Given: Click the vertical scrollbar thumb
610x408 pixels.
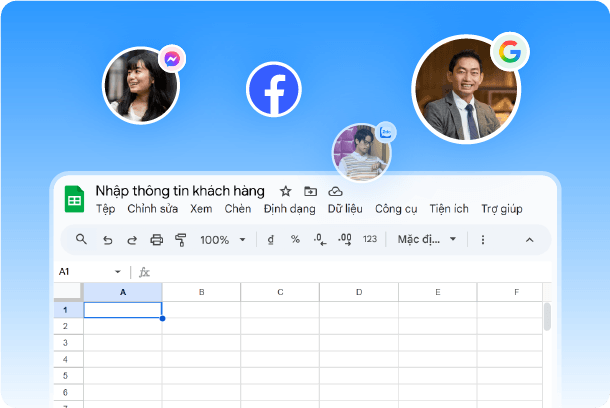Looking at the screenshot, I should click(x=547, y=317).
